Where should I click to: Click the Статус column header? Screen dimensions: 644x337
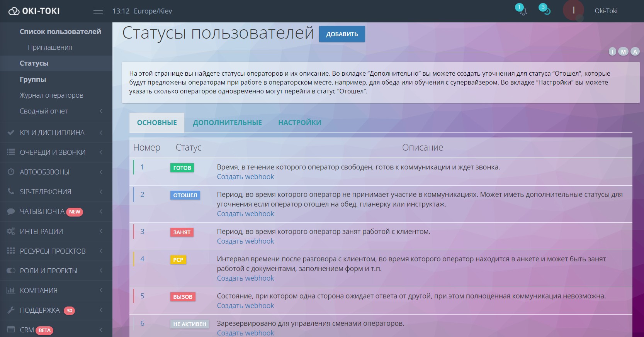coord(189,147)
